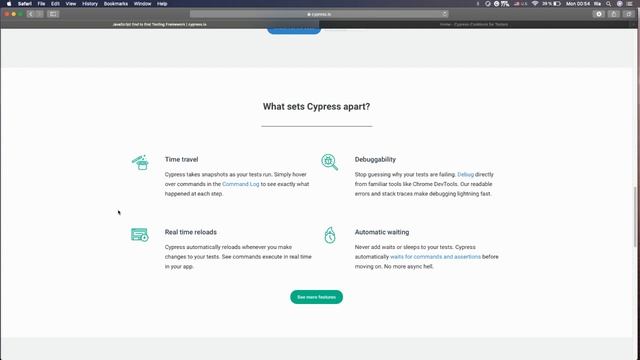The height and width of the screenshot is (360, 640).
Task: Open the Command Log link
Action: coord(240,184)
